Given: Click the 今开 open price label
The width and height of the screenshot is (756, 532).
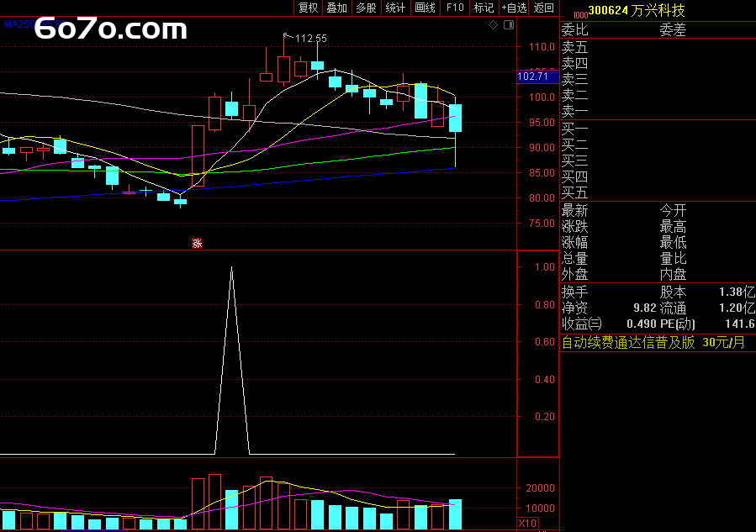Looking at the screenshot, I should pos(673,211).
